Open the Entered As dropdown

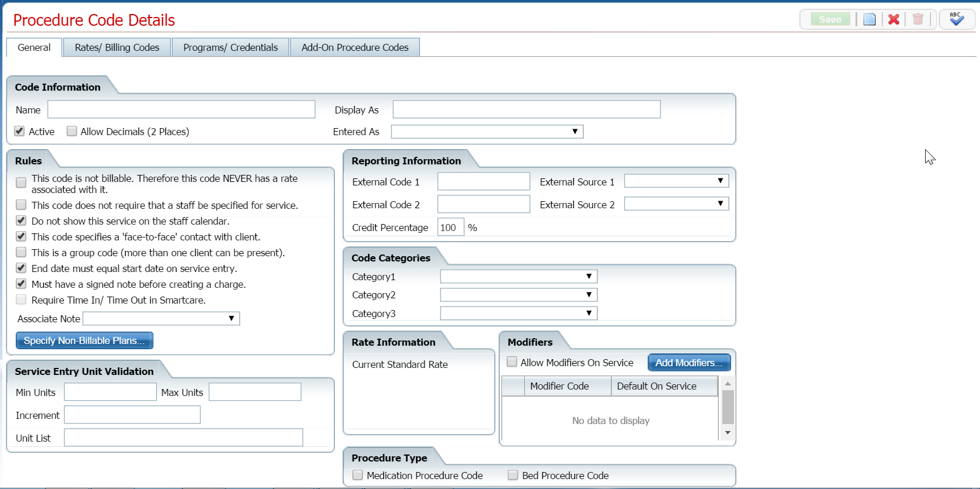[x=487, y=132]
